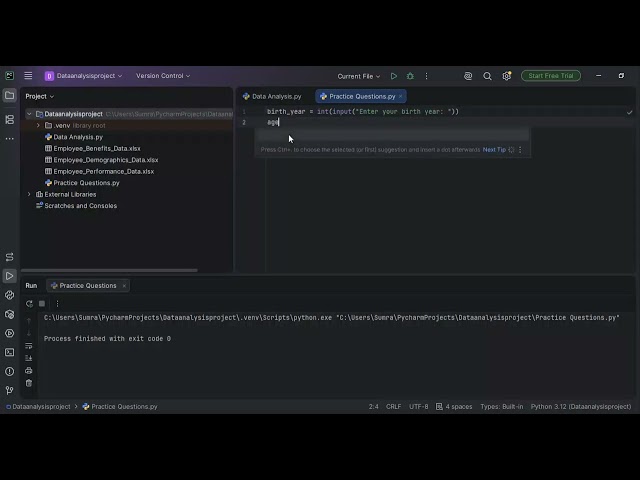Change 4 spaces indent setting
640x480 pixels.
tap(454, 407)
